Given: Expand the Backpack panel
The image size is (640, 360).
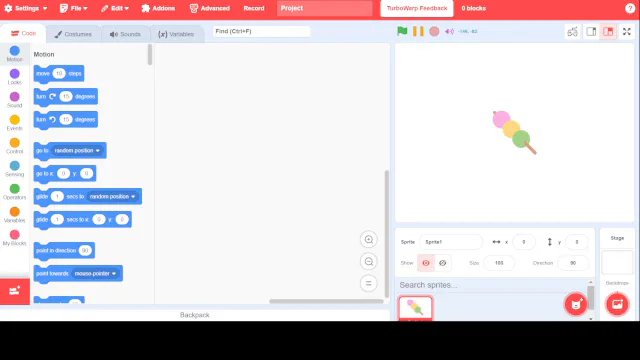Looking at the screenshot, I should coord(195,315).
